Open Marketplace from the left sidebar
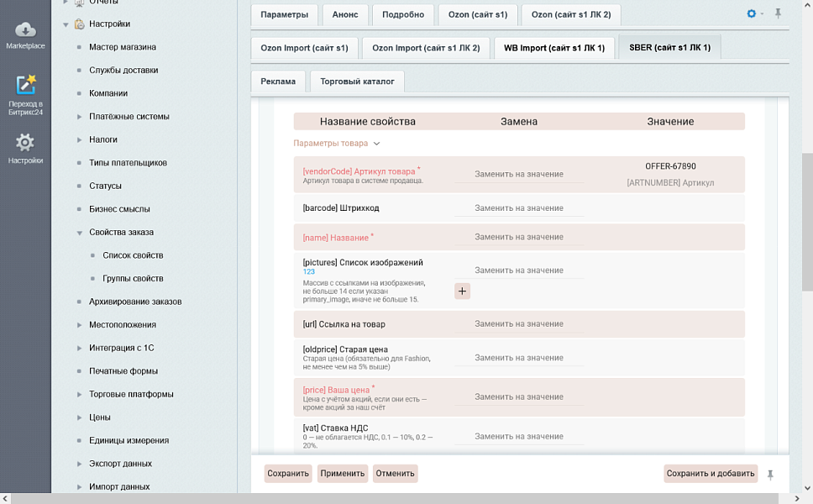 (x=25, y=35)
